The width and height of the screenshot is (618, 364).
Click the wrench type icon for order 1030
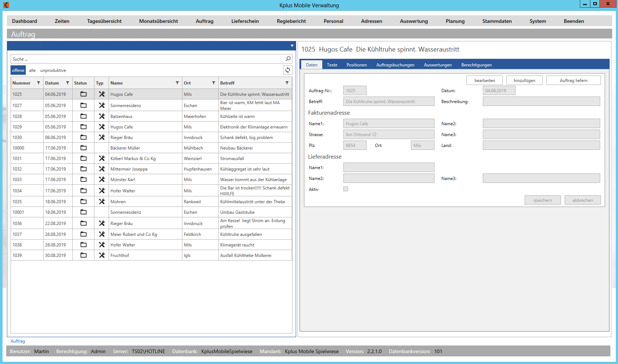(x=102, y=137)
